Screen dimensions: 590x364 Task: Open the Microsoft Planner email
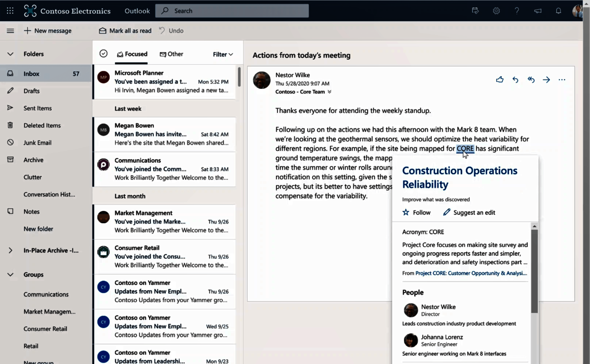tap(164, 81)
